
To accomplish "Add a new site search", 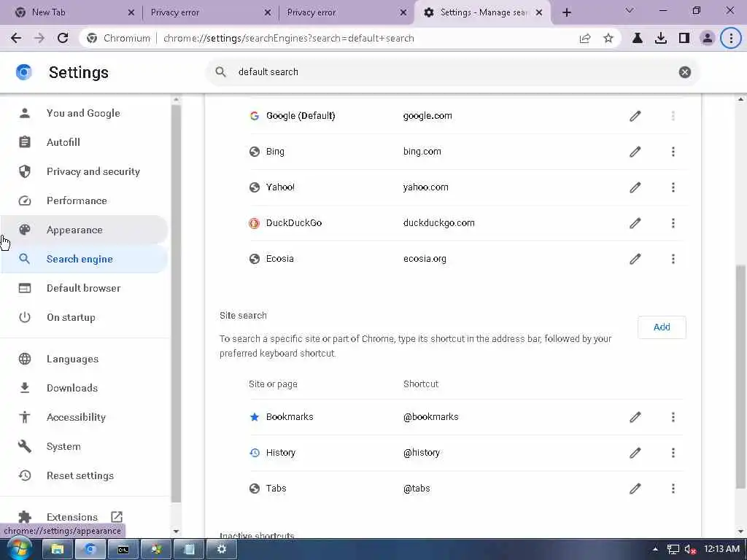I will (x=662, y=327).
